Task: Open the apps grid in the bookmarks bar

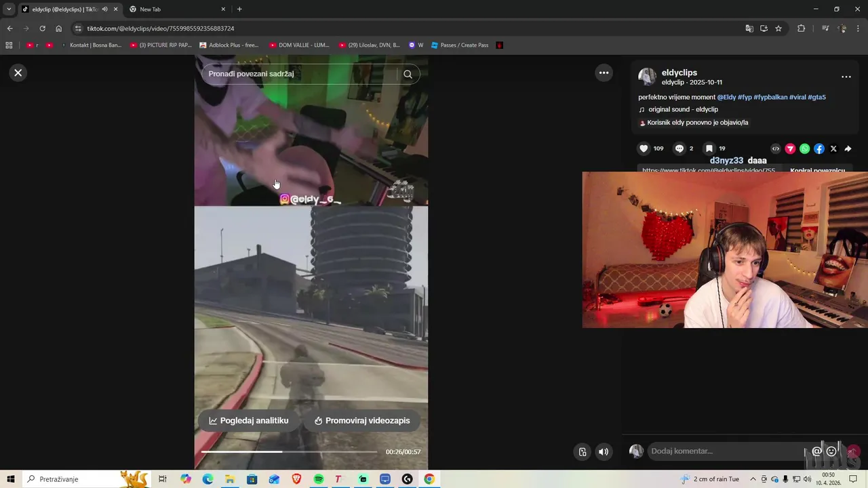Action: point(9,45)
